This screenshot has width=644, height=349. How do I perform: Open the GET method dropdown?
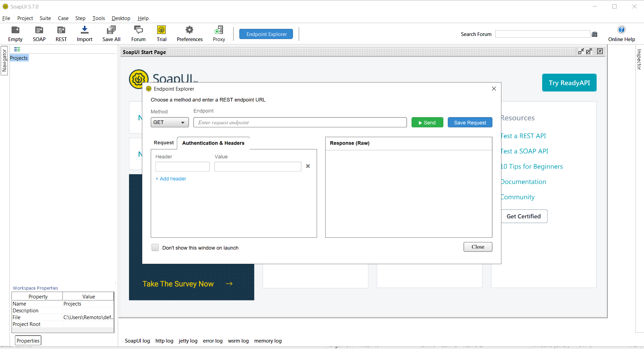coord(170,123)
